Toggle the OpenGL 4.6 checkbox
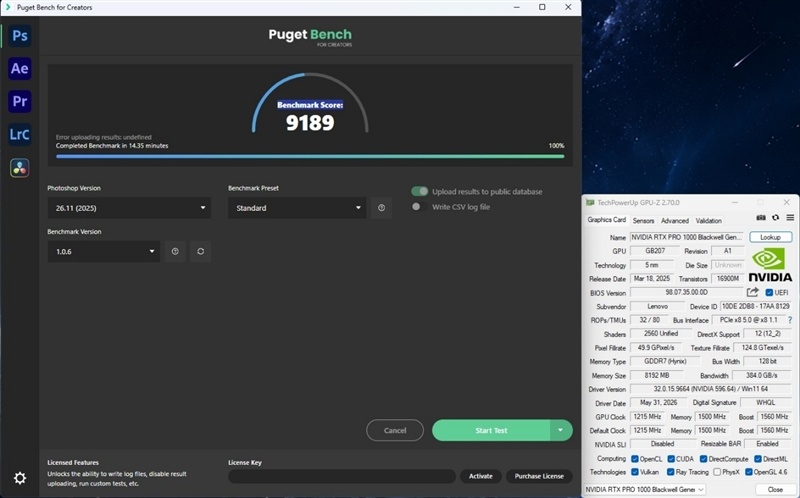The image size is (800, 498). (748, 472)
